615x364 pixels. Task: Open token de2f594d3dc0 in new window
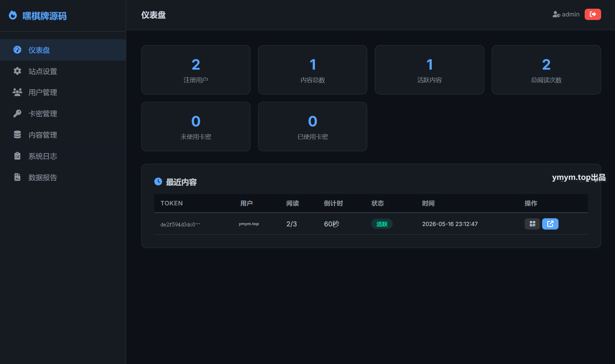tap(550, 224)
